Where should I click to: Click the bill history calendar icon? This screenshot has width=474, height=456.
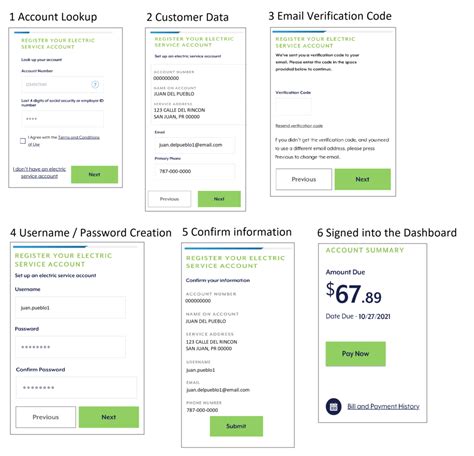tap(333, 407)
